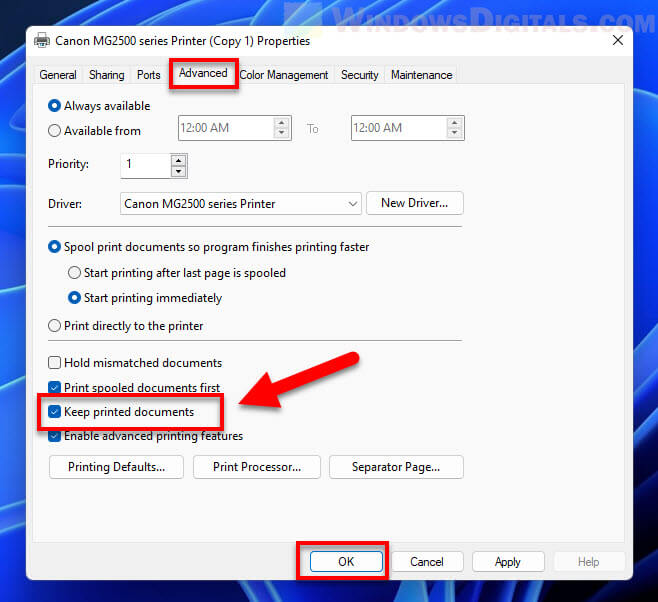
Task: Select the Advanced tab
Action: pos(203,73)
